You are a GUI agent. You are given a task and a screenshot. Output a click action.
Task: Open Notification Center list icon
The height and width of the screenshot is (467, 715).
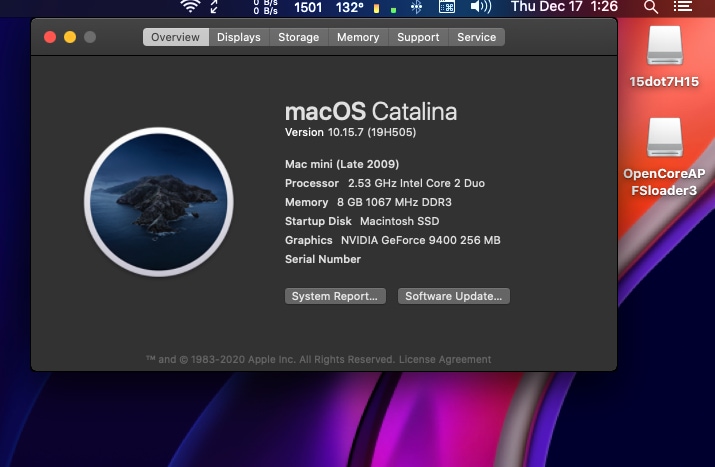[683, 6]
